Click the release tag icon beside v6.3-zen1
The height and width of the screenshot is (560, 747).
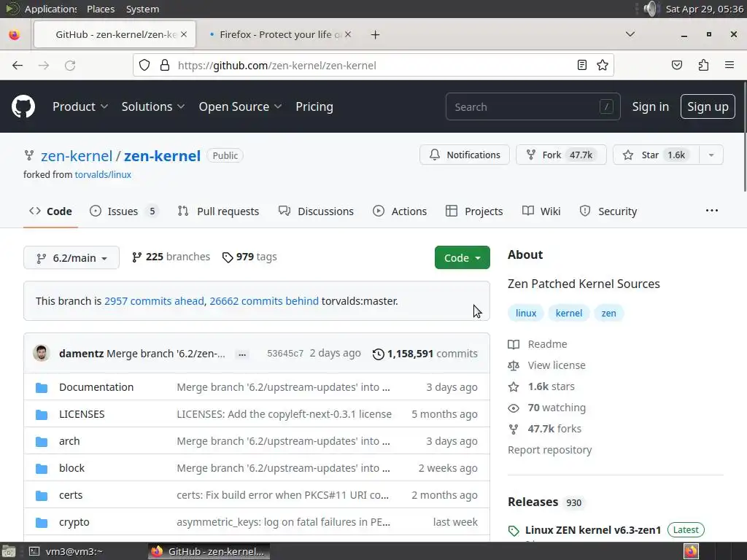coord(514,531)
